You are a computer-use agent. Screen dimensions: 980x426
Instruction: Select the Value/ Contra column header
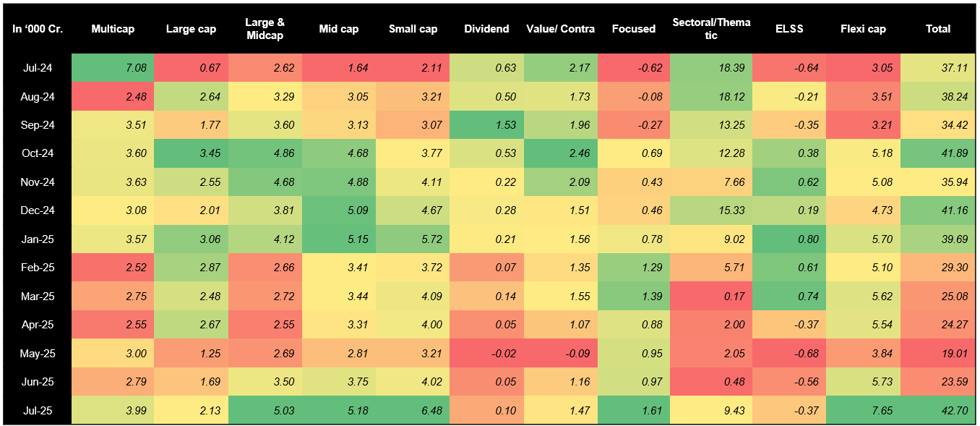point(559,29)
